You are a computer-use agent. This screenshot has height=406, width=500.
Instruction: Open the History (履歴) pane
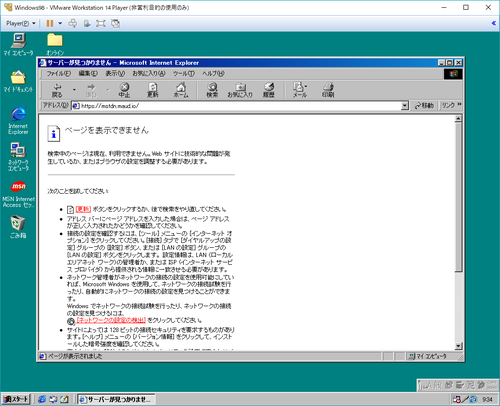click(269, 90)
